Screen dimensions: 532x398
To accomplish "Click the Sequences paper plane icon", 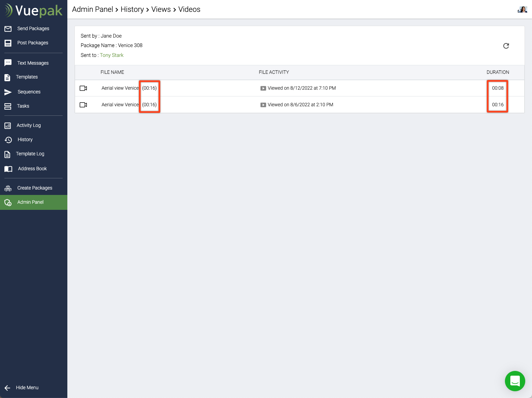I will [8, 92].
